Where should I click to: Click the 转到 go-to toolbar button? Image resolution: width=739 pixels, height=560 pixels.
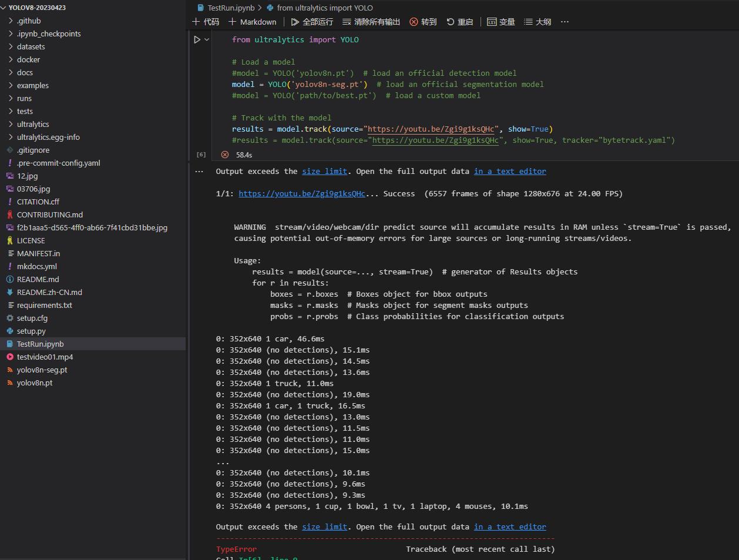[423, 22]
